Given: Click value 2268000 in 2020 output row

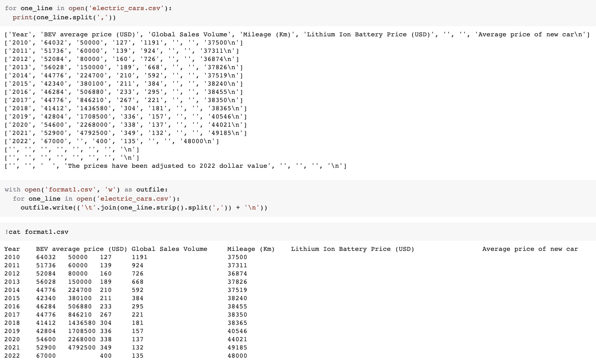Looking at the screenshot, I should pos(82,339).
